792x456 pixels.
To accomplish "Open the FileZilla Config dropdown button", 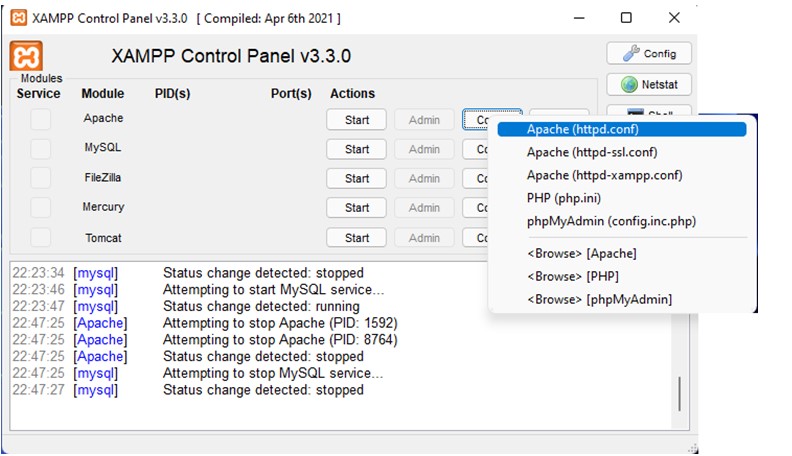I will tap(475, 178).
